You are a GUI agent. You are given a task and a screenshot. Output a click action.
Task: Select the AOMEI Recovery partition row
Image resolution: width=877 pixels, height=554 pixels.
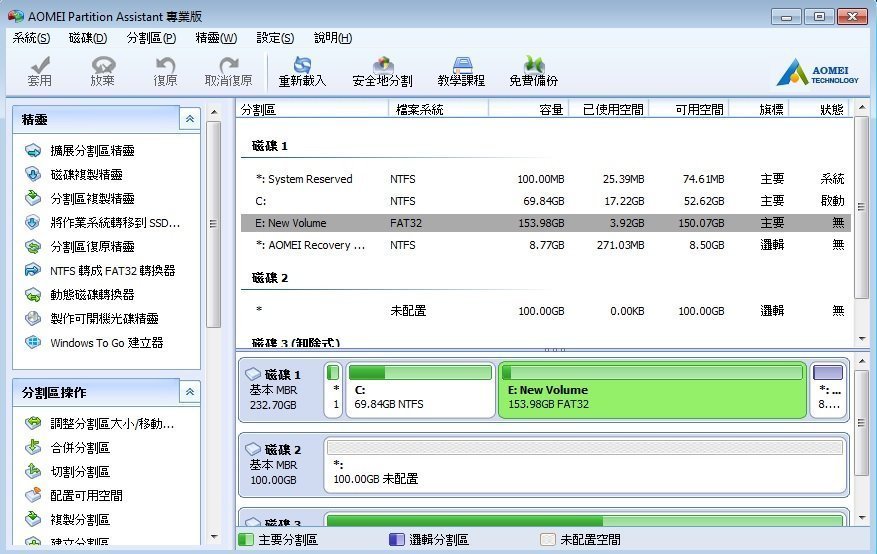[x=546, y=245]
